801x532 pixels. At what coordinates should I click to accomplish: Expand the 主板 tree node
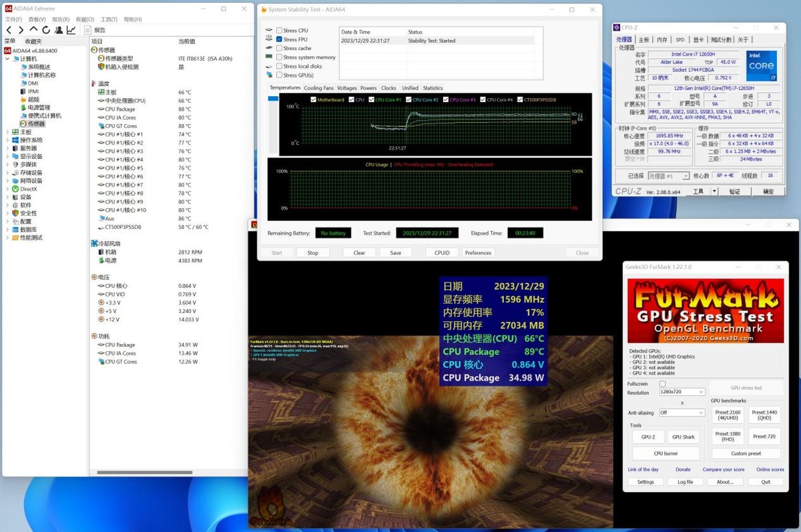tap(7, 132)
